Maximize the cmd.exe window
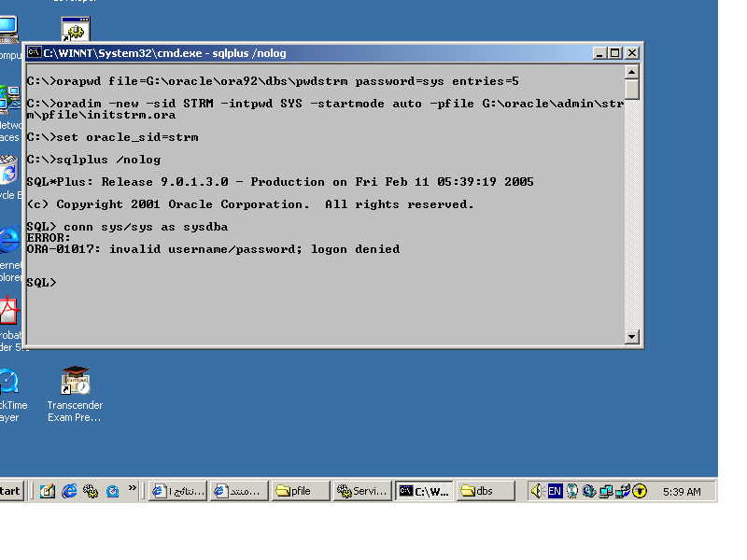Screen dimensions: 747x560 pyautogui.click(x=615, y=53)
